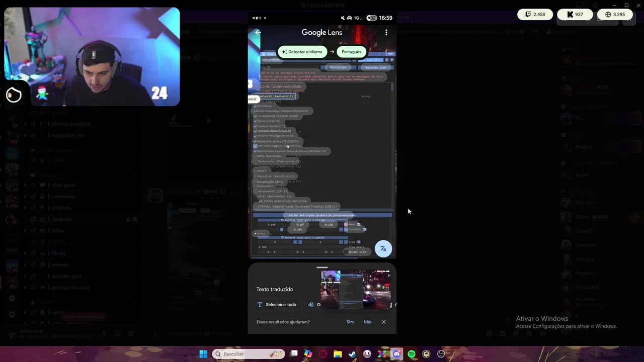
Task: Click Border Color label in screenshot
Action: click(358, 252)
